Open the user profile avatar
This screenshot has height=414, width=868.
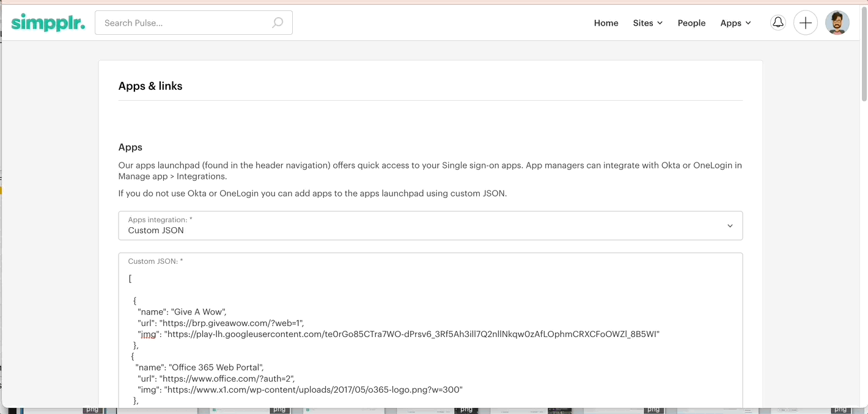pos(837,23)
